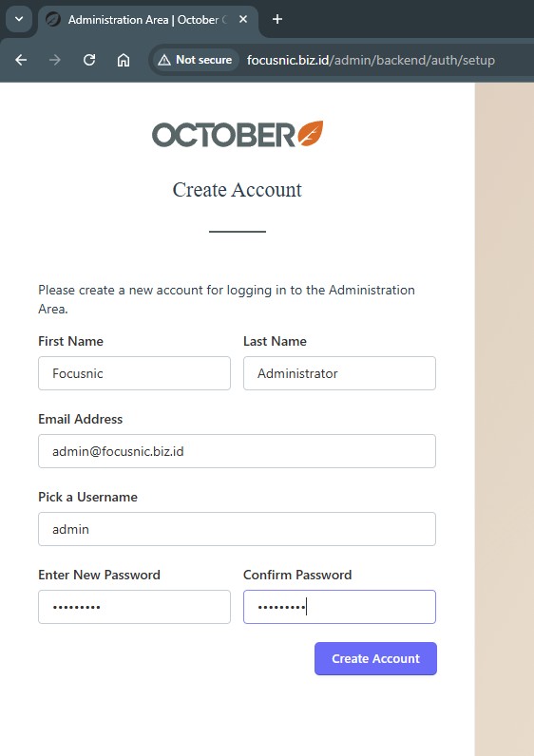
Task: Focus the First Name field
Action: (134, 373)
